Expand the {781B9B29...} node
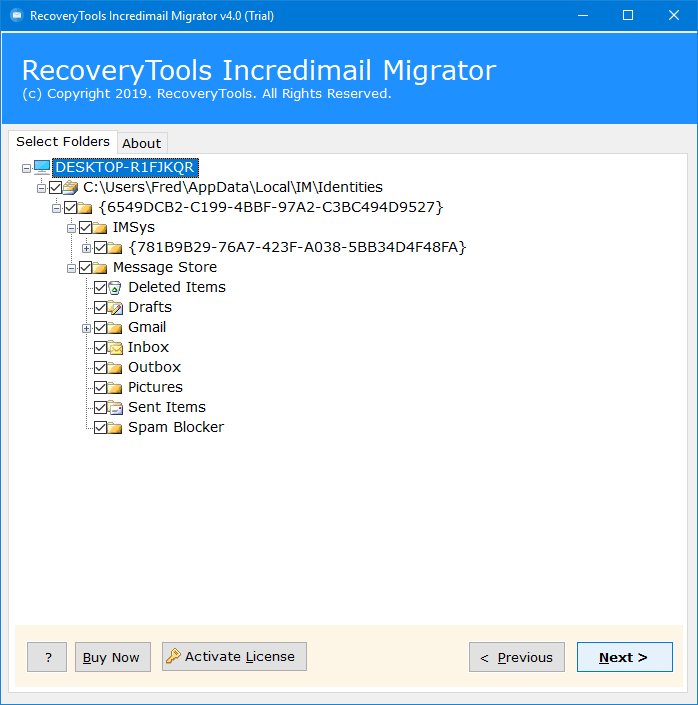The width and height of the screenshot is (698, 705). click(86, 248)
